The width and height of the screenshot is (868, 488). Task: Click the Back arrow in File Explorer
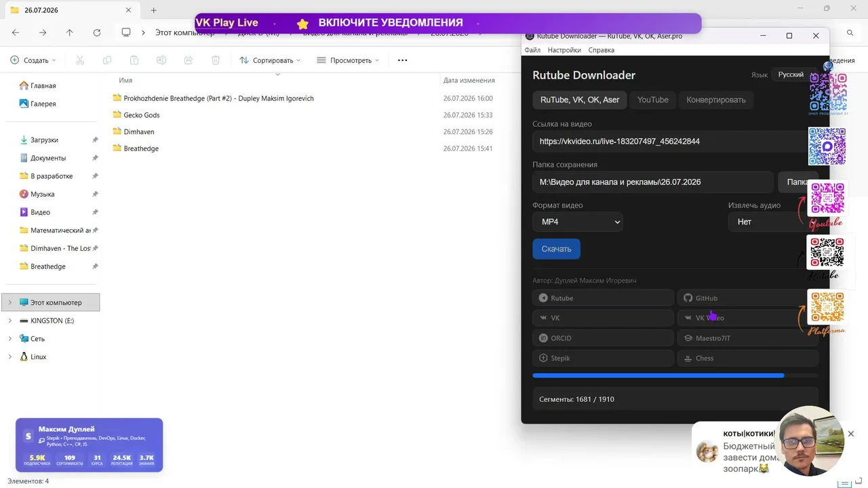point(16,33)
